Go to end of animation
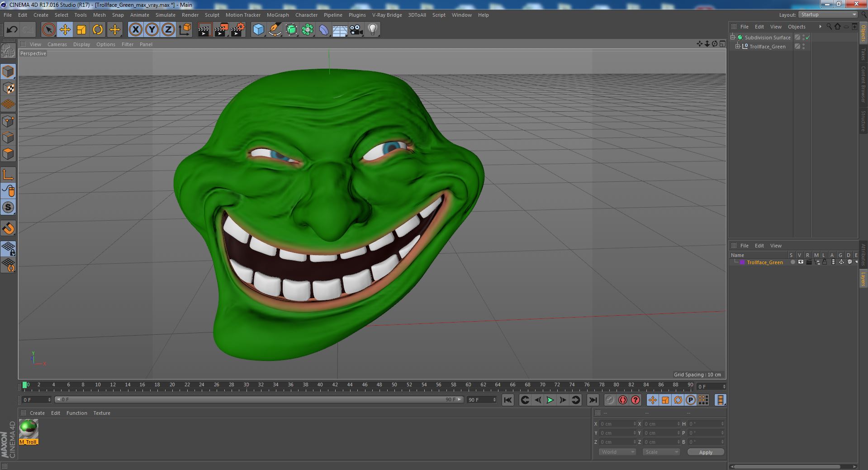Image resolution: width=868 pixels, height=470 pixels. pyautogui.click(x=593, y=400)
